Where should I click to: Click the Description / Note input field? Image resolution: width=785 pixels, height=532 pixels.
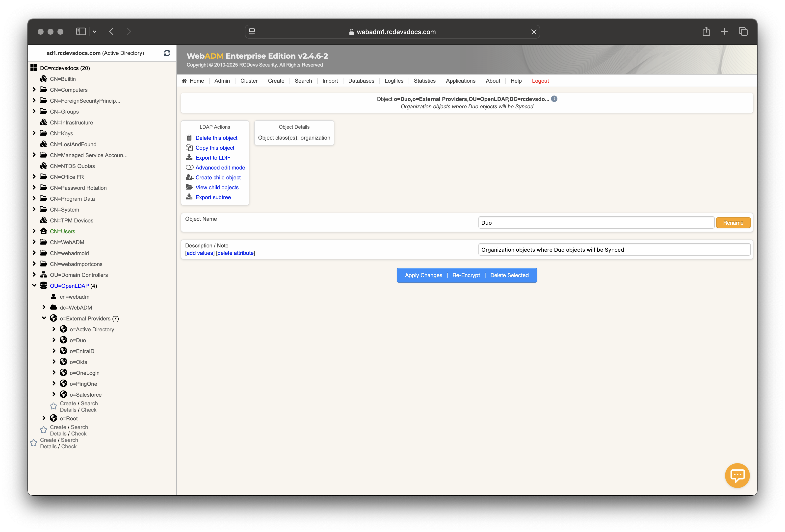(x=614, y=249)
